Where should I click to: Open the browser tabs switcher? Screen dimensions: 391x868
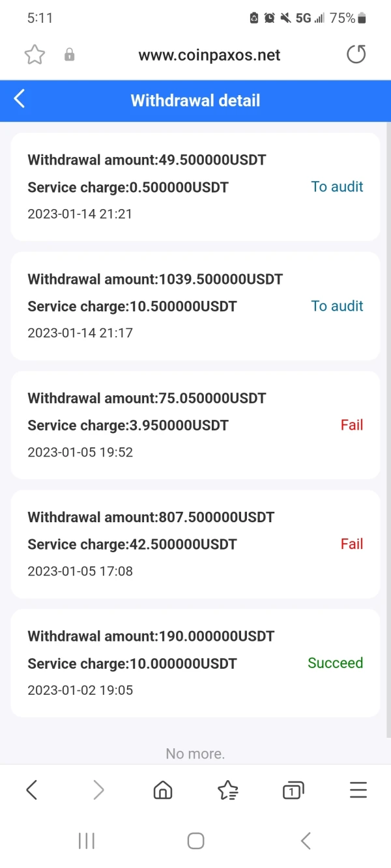[x=293, y=791]
